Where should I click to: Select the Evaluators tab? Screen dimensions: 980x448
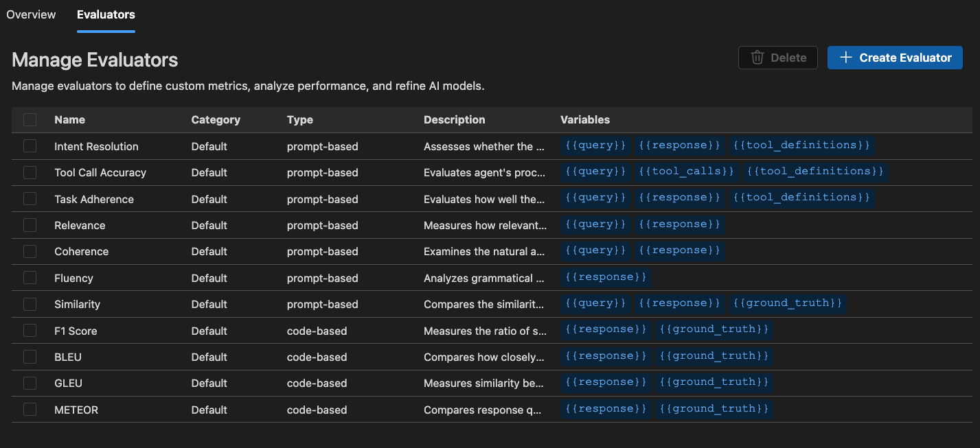click(x=106, y=14)
